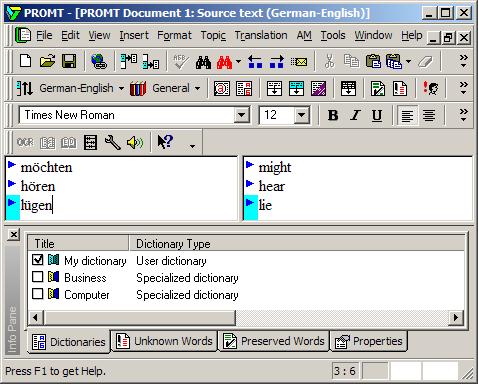The width and height of the screenshot is (478, 384).
Task: Click the dictionary list horizontal scrollbar thumb
Action: pyautogui.click(x=140, y=317)
